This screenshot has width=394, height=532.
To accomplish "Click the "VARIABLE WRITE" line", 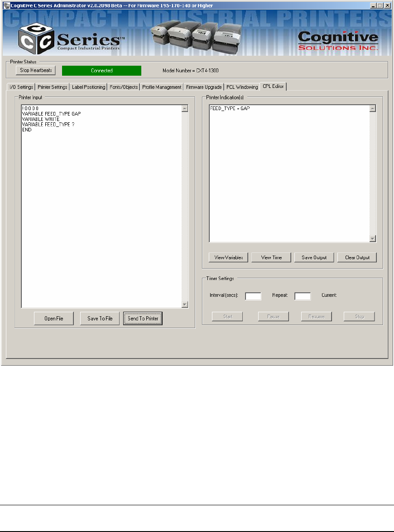I will [x=41, y=119].
